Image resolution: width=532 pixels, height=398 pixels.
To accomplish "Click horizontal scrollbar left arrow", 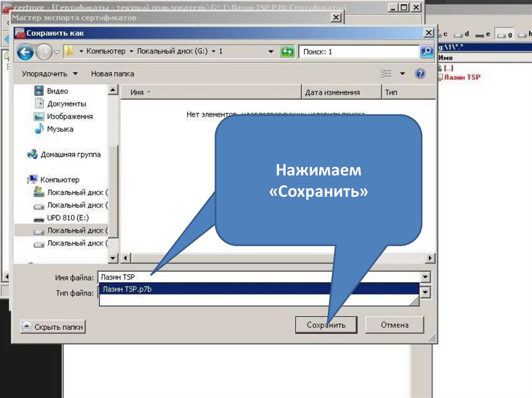I will [x=126, y=258].
